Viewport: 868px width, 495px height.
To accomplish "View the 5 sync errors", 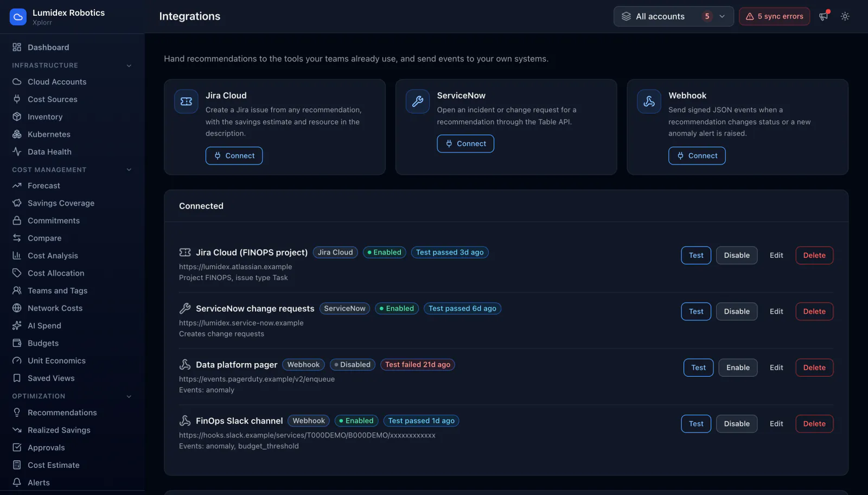I will click(774, 16).
